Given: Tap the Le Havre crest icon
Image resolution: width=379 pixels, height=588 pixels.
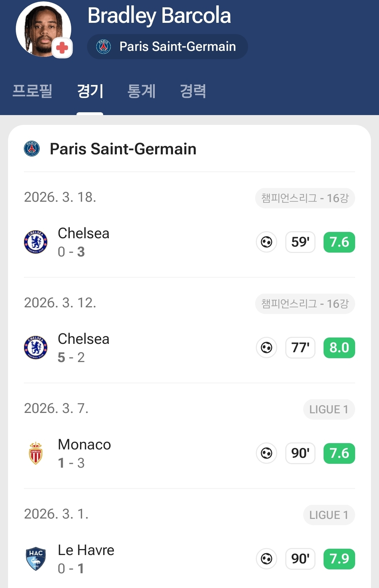Looking at the screenshot, I should click(36, 559).
